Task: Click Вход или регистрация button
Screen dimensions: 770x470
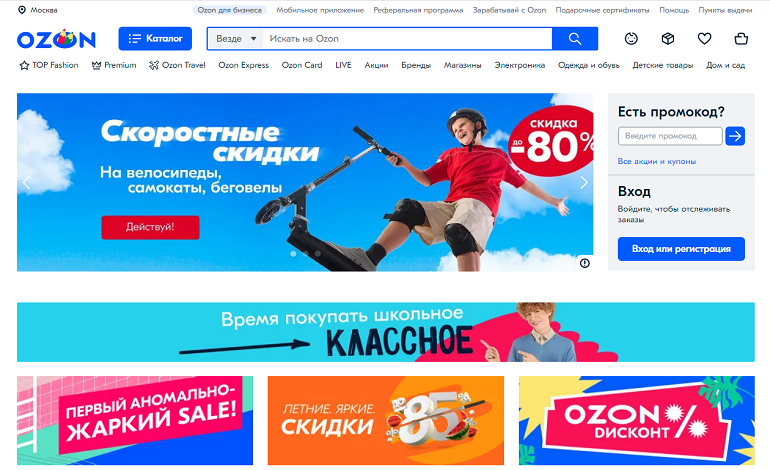Action: pos(681,249)
